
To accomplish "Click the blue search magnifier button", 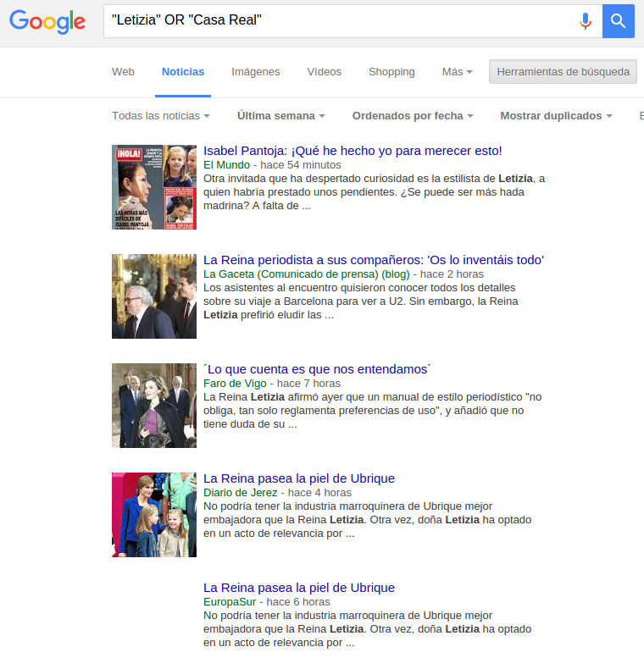I will 618,21.
